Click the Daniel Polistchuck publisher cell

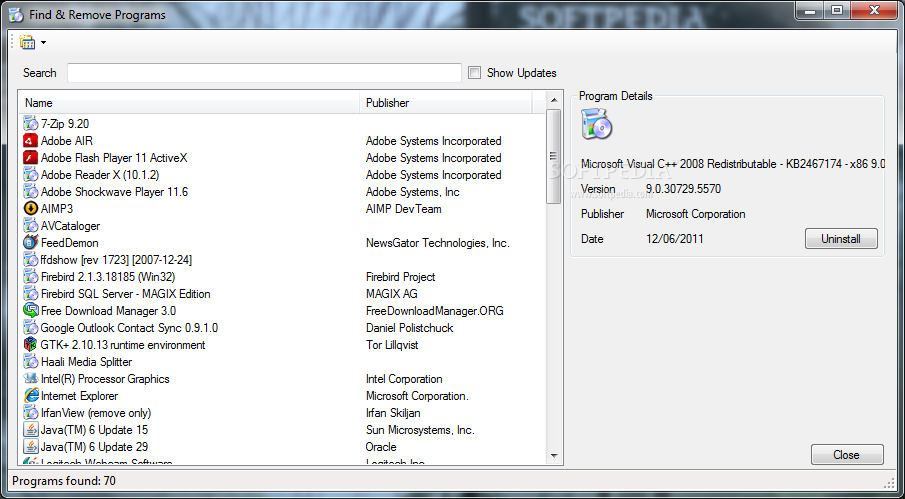coord(409,328)
